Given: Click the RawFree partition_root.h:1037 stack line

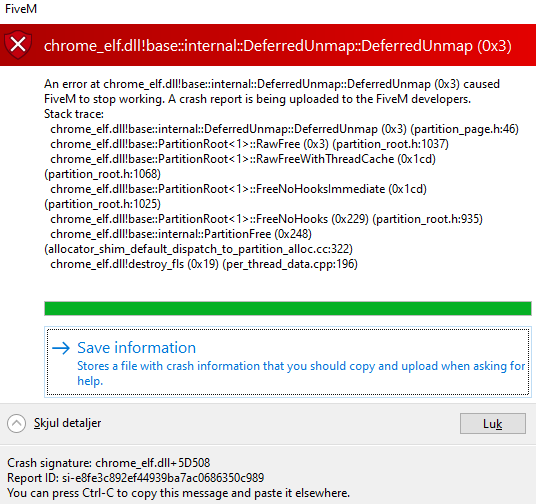Looking at the screenshot, I should [x=249, y=144].
